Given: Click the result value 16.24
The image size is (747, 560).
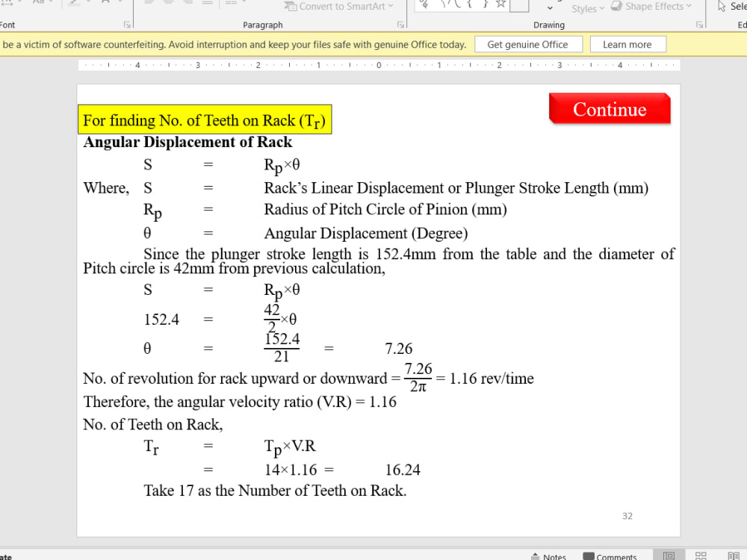Looking at the screenshot, I should 403,470.
